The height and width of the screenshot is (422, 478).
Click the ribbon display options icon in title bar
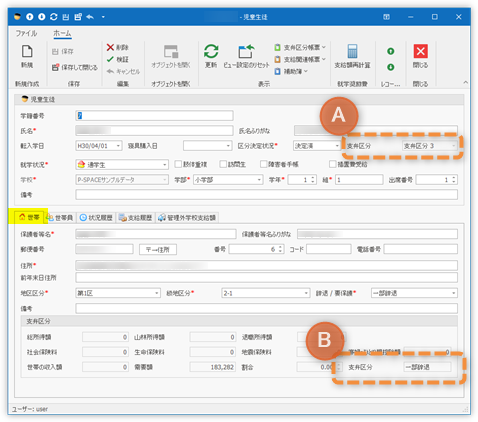click(x=386, y=17)
